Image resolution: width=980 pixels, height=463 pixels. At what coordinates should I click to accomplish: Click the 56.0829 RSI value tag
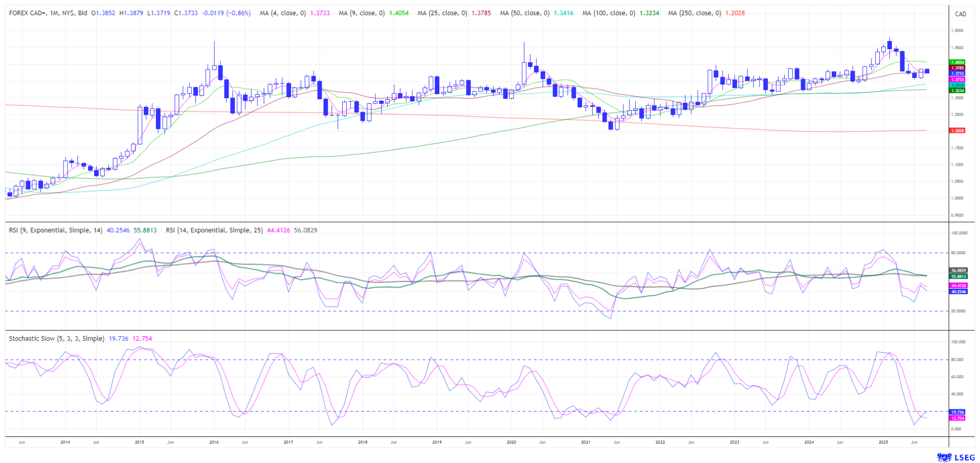(x=958, y=270)
